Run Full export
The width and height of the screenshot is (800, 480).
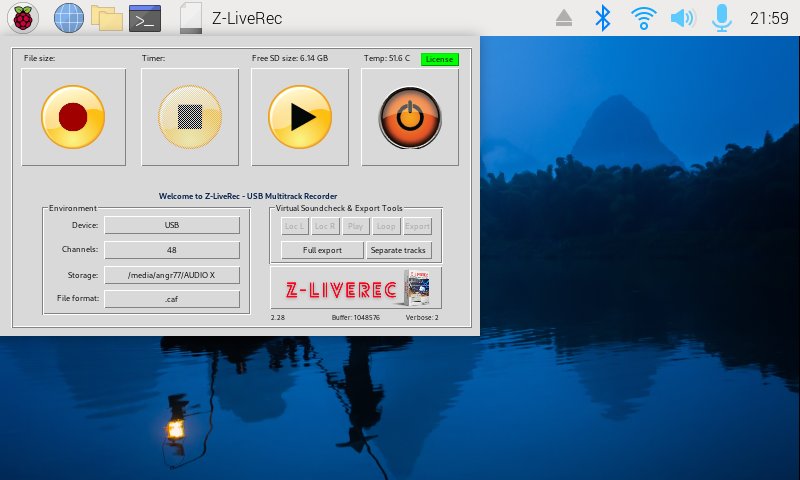point(322,250)
